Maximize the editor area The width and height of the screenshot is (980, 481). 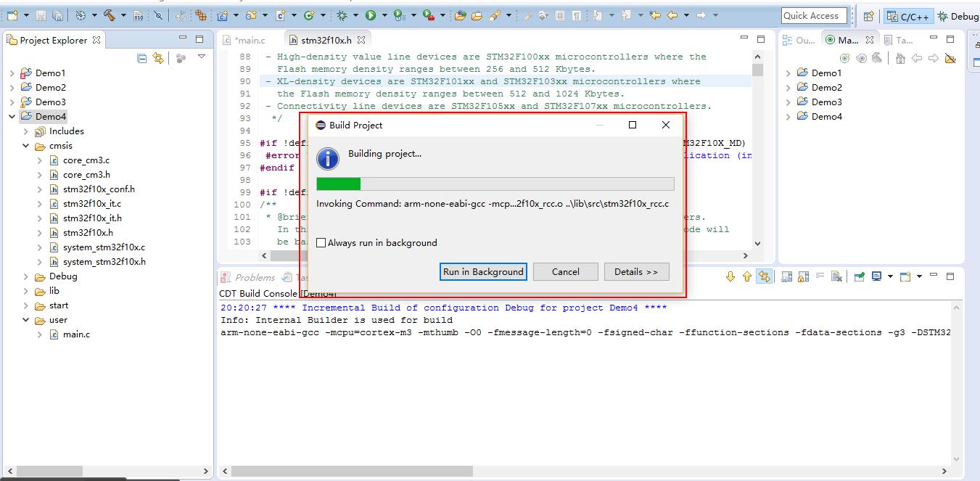click(761, 39)
